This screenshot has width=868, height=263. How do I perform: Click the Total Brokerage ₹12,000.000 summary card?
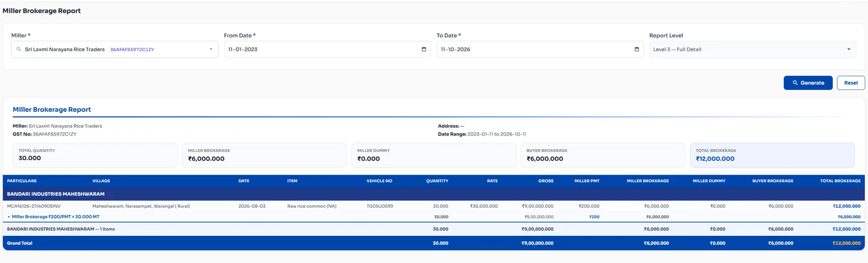772,155
